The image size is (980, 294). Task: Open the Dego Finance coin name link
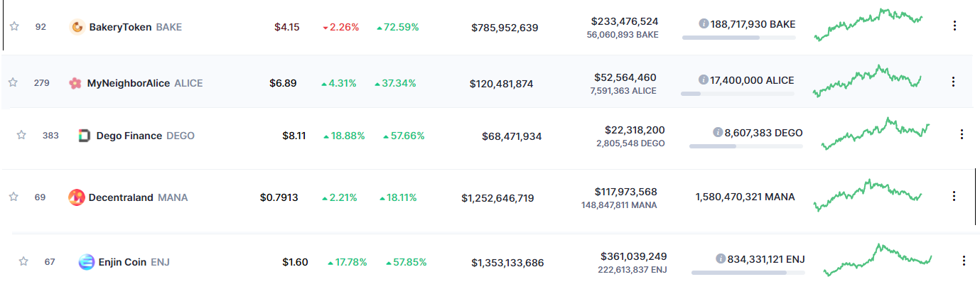tap(129, 136)
